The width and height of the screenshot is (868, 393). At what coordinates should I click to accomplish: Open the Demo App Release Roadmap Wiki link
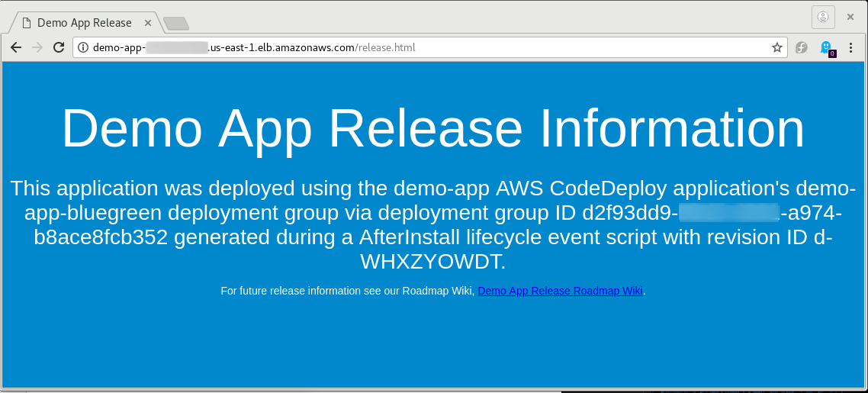pyautogui.click(x=560, y=292)
